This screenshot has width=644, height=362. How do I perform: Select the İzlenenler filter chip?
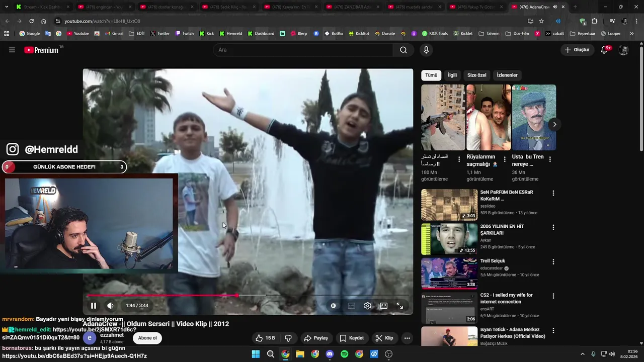point(507,75)
